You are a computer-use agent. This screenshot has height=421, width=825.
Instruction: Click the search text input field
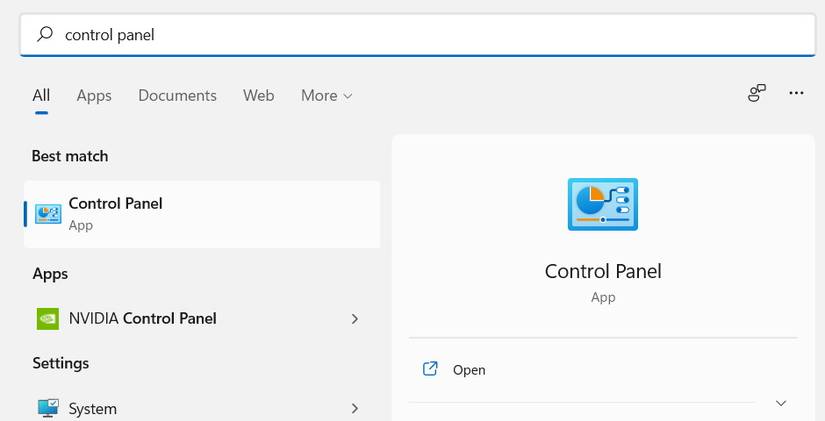click(x=420, y=35)
